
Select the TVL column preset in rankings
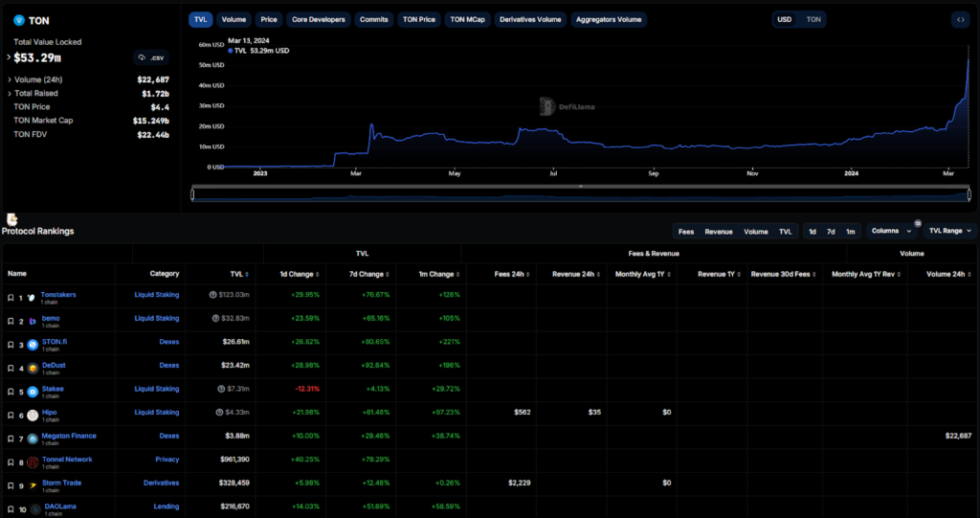785,232
